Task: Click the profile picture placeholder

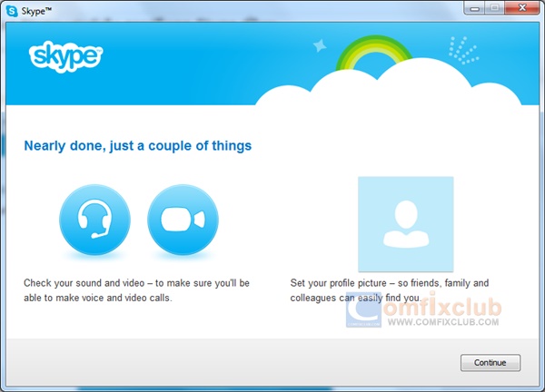Action: click(406, 224)
